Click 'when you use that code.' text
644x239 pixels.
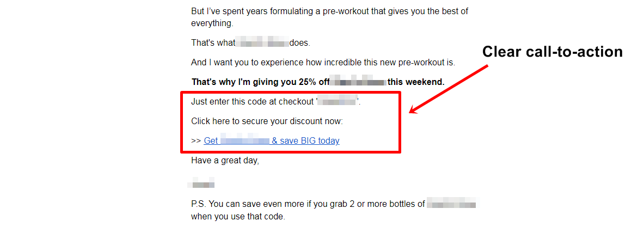pyautogui.click(x=238, y=216)
